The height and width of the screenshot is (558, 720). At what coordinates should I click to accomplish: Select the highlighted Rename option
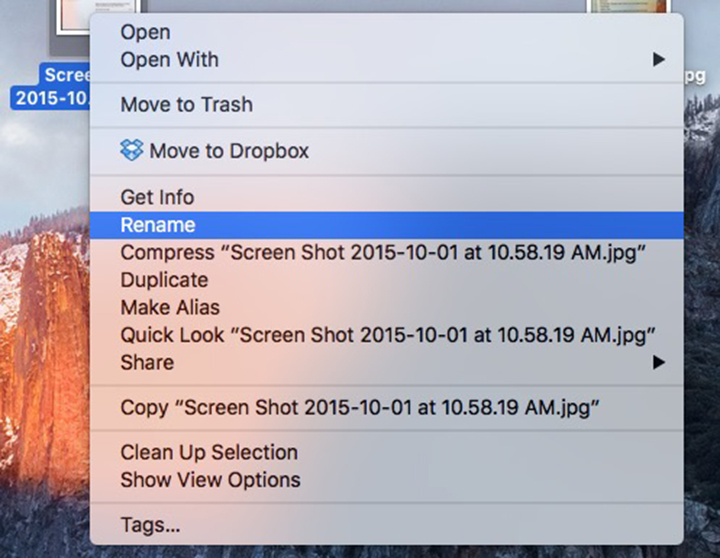pos(386,225)
